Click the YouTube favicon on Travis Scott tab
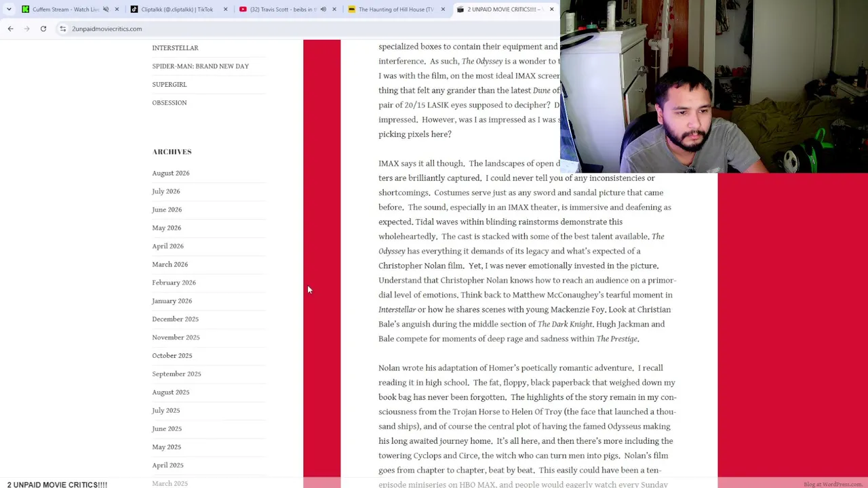Viewport: 868px width, 488px height. (x=243, y=9)
